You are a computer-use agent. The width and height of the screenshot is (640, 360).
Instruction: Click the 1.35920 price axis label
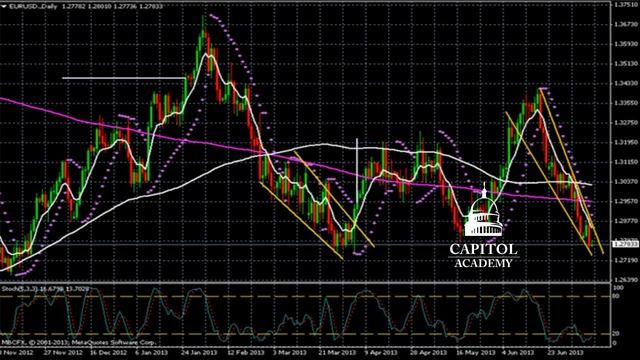pyautogui.click(x=625, y=44)
